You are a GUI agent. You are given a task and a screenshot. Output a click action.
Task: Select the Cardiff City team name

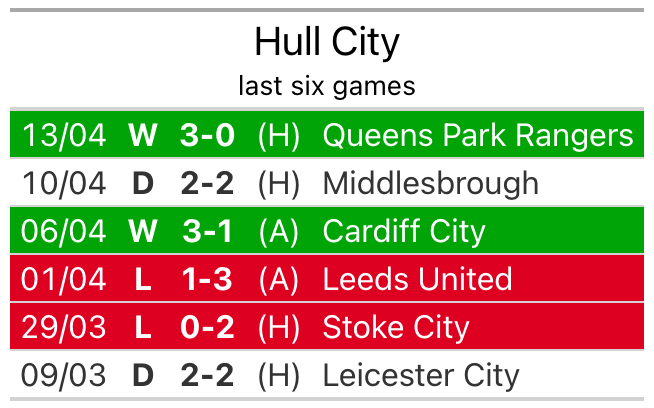(x=404, y=232)
